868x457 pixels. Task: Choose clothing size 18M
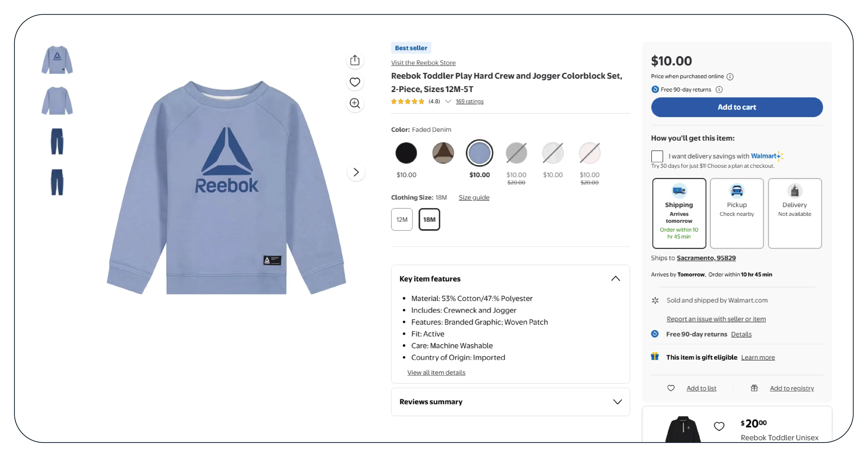pos(429,220)
